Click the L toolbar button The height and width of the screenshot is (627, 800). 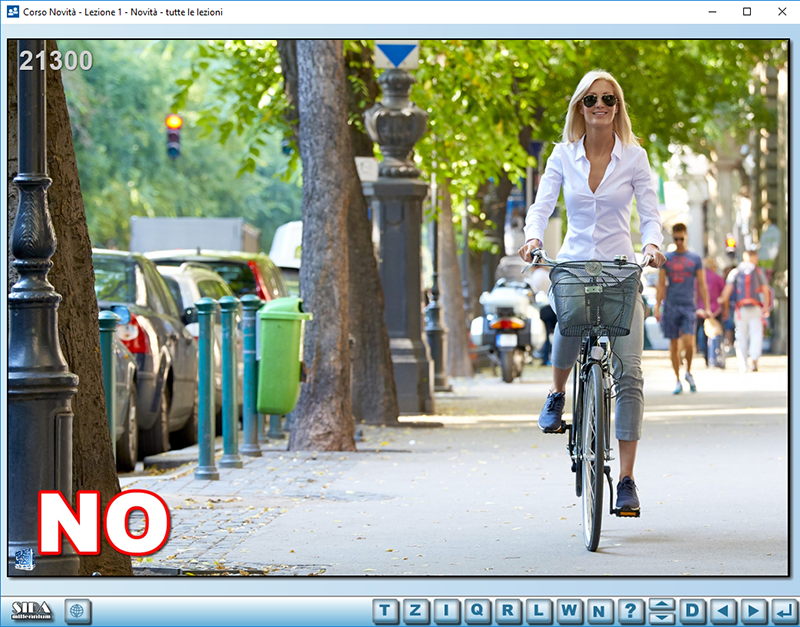click(539, 611)
